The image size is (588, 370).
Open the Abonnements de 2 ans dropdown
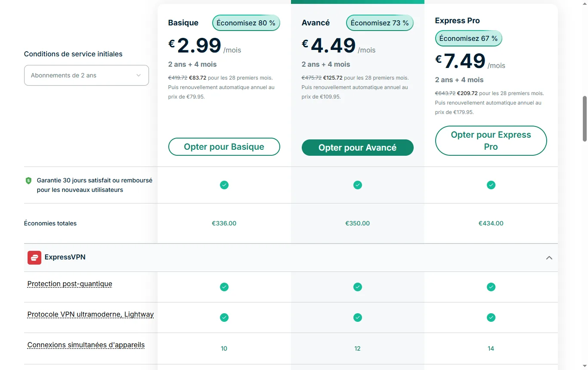click(87, 75)
